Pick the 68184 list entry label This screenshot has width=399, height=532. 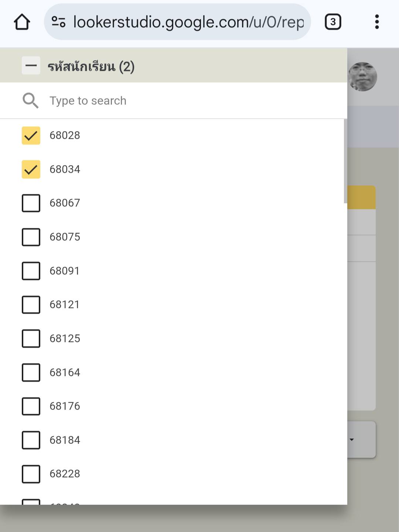coord(65,440)
